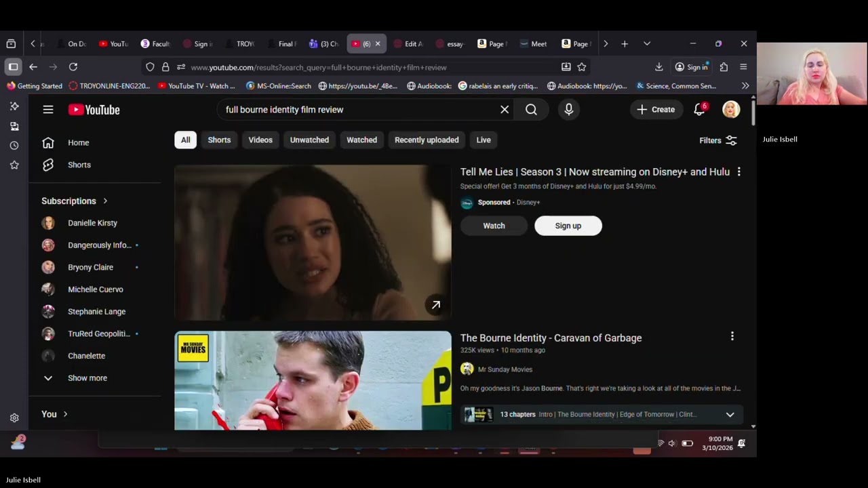
Task: Open Michelle Cuervo subscription
Action: [x=95, y=289]
